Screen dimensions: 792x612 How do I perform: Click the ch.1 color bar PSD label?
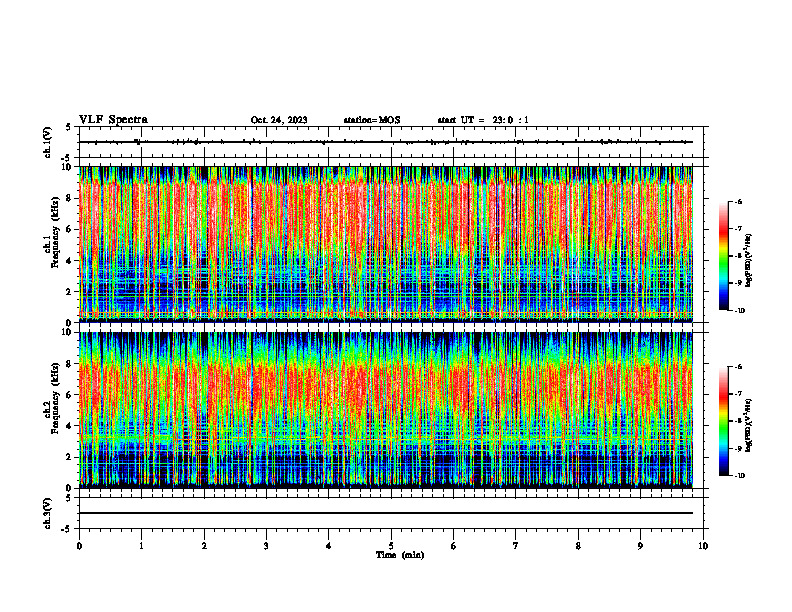(x=750, y=260)
